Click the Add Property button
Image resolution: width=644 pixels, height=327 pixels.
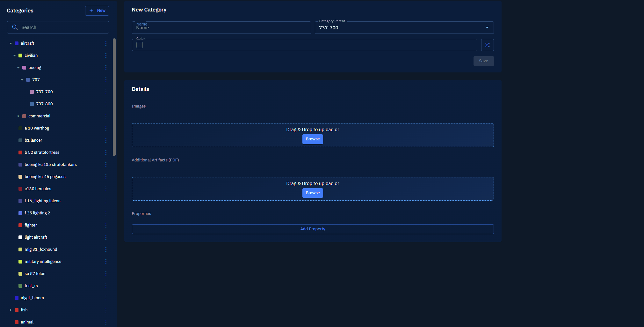(x=313, y=229)
